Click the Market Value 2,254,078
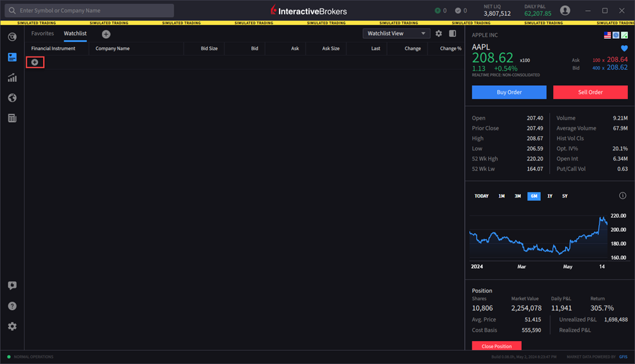This screenshot has height=364, width=635. (526, 309)
